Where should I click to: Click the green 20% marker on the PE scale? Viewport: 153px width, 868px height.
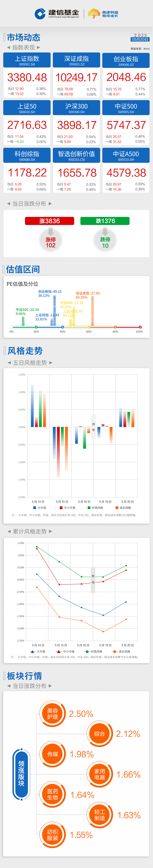36,327
